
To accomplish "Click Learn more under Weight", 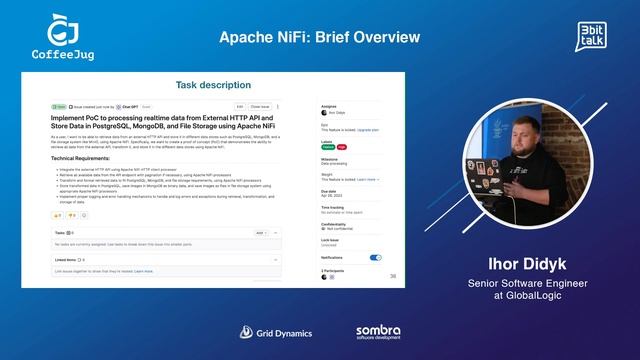I will point(367,180).
